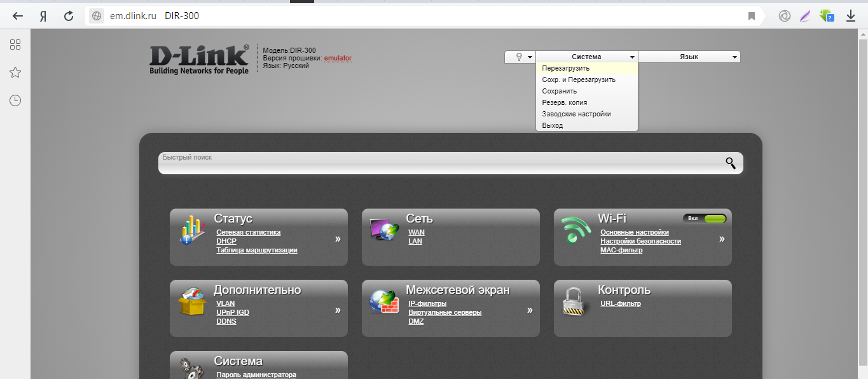Click the globe site info icon
The width and height of the screenshot is (868, 379).
click(97, 16)
